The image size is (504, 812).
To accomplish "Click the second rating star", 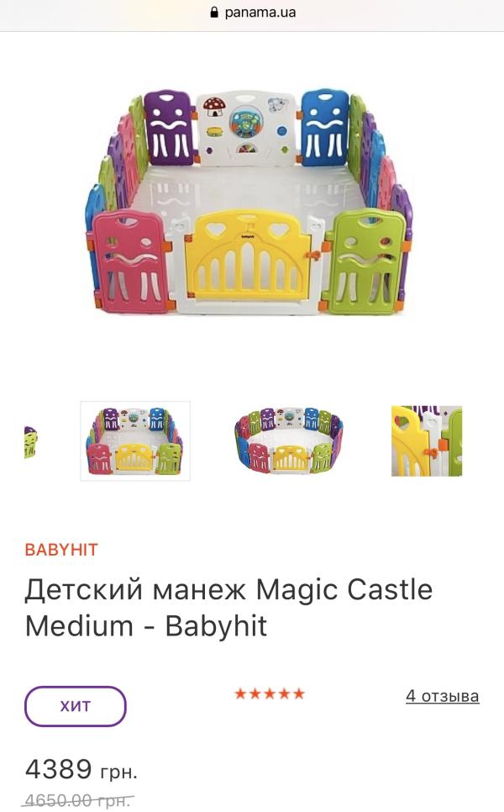I will [x=255, y=693].
